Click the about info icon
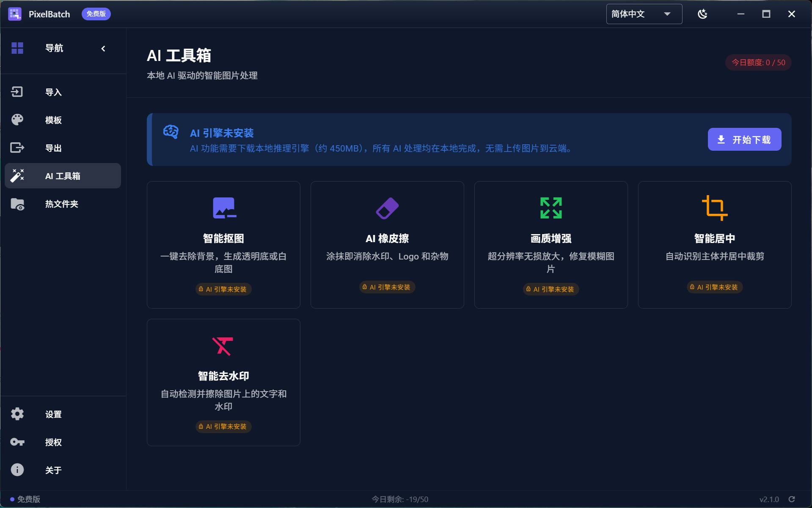This screenshot has width=812, height=508. [x=17, y=470]
